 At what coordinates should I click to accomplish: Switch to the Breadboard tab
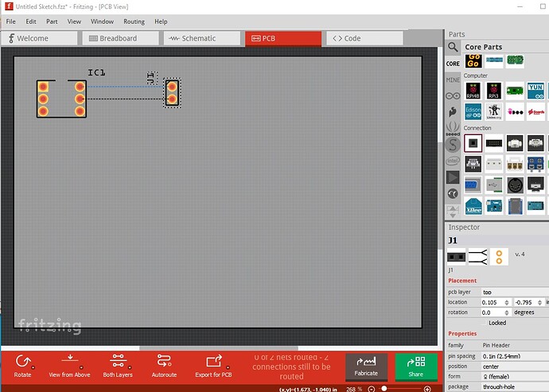tap(120, 38)
